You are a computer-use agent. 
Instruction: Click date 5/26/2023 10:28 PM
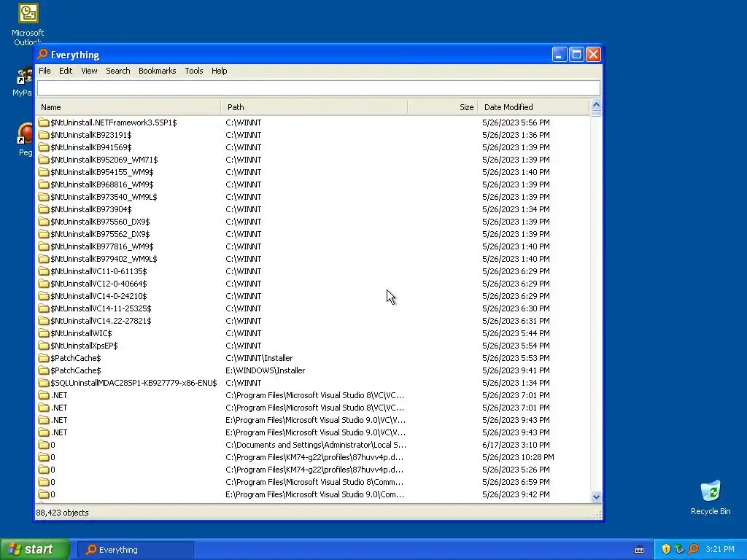tap(518, 456)
